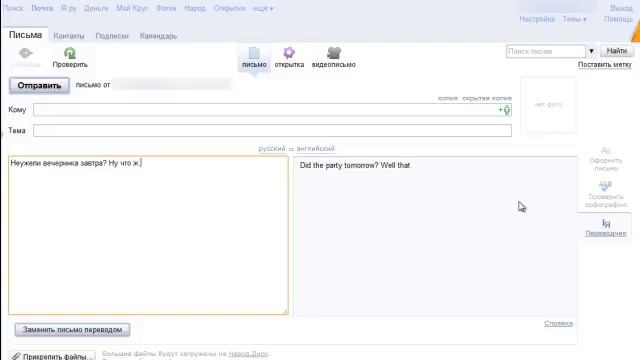
Task: Click the paperclip Прикрепить файлы button
Action: coord(53,356)
